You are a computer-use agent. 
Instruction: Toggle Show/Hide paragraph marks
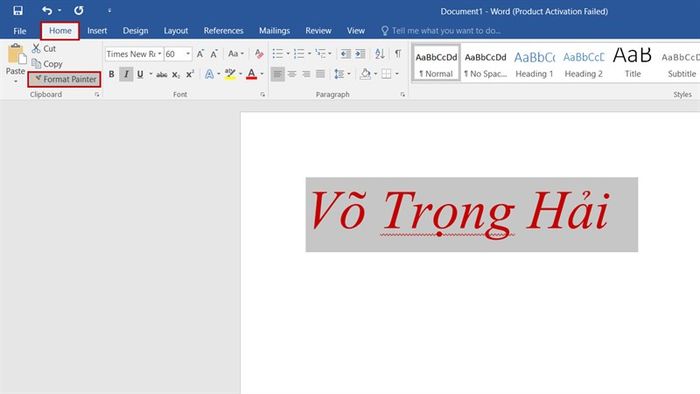coord(397,54)
